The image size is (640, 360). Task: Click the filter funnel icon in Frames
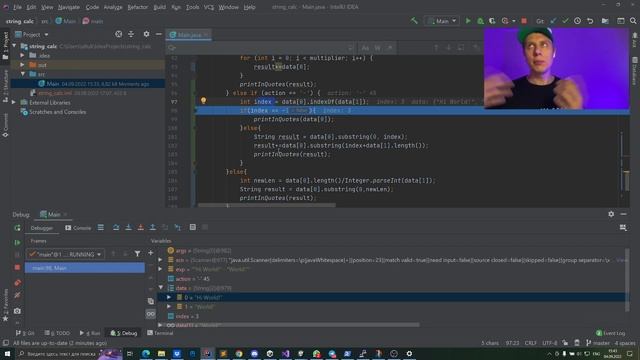[x=138, y=254]
